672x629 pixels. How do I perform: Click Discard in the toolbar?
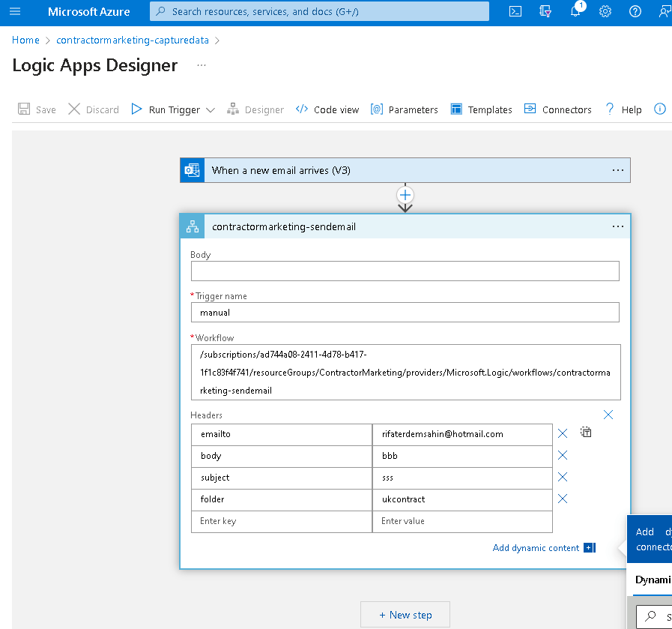click(94, 109)
